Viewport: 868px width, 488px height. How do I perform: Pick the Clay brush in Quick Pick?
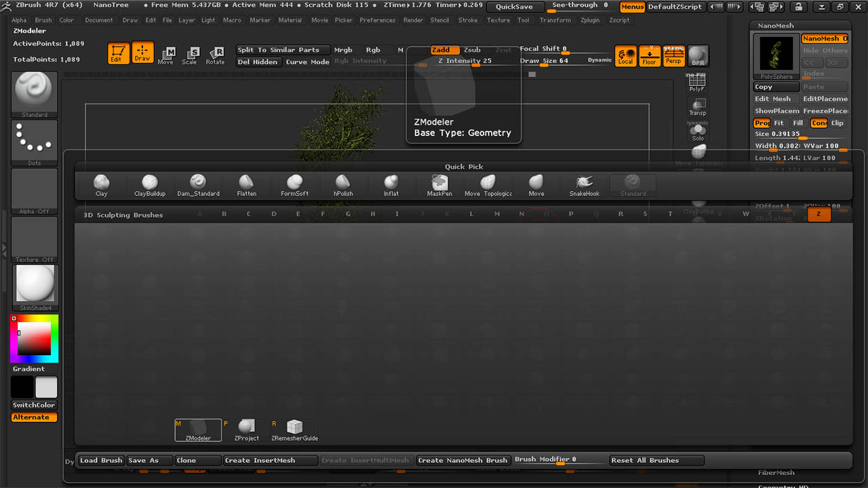point(101,185)
